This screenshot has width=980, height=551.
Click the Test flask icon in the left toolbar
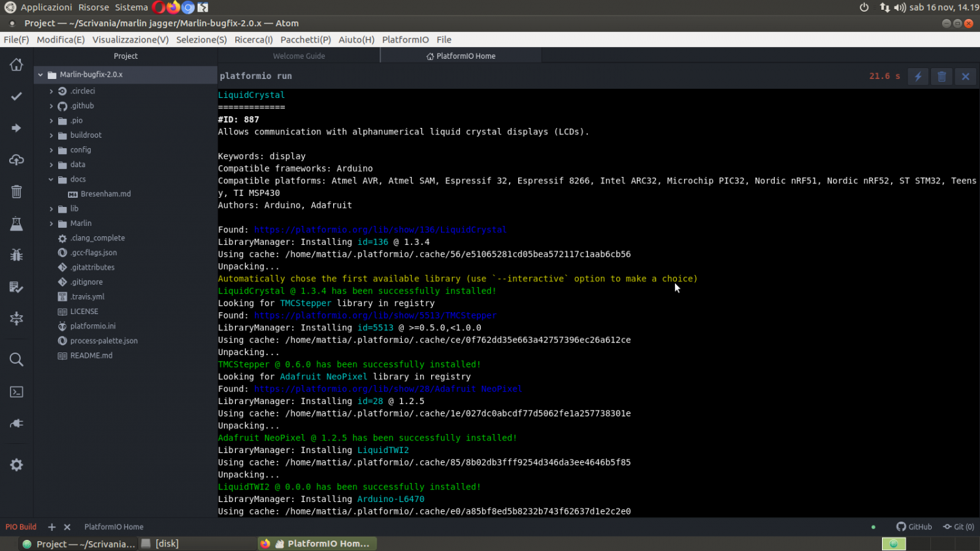(x=16, y=224)
